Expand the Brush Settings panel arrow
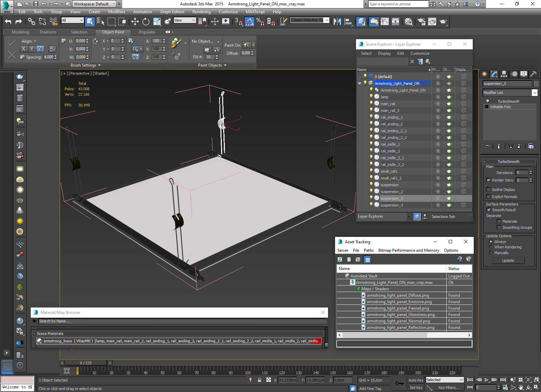 [x=99, y=65]
